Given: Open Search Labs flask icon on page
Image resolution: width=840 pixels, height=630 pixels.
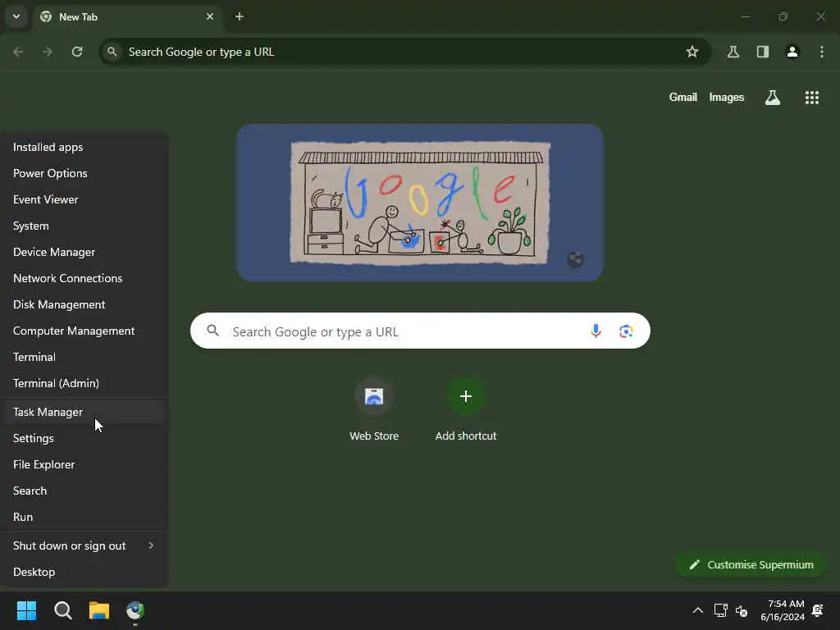Looking at the screenshot, I should pyautogui.click(x=773, y=97).
